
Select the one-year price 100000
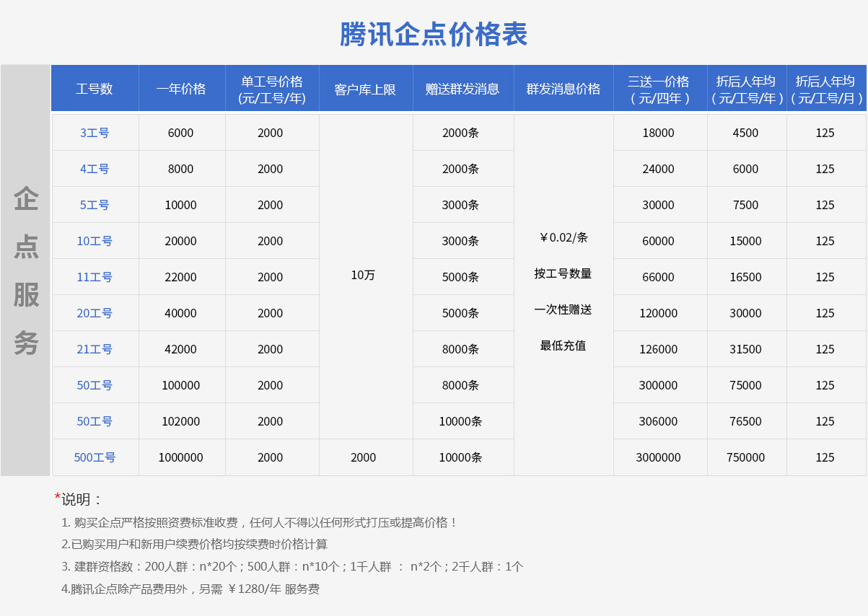tap(181, 385)
